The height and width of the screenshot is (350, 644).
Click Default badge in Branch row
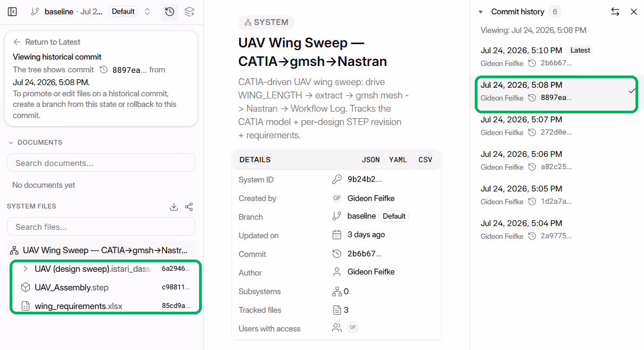click(394, 216)
